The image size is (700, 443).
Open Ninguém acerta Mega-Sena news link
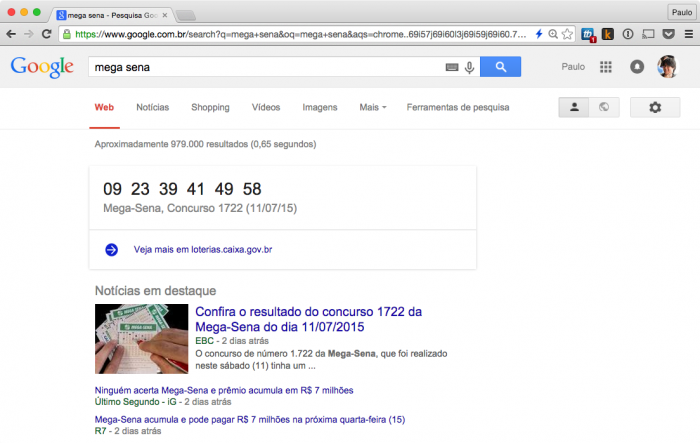pyautogui.click(x=224, y=390)
